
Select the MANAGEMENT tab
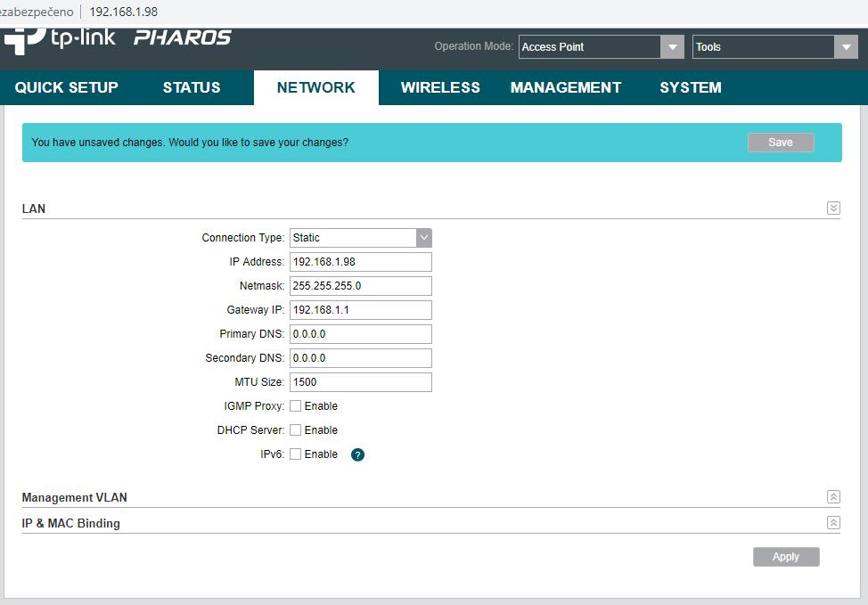566,87
